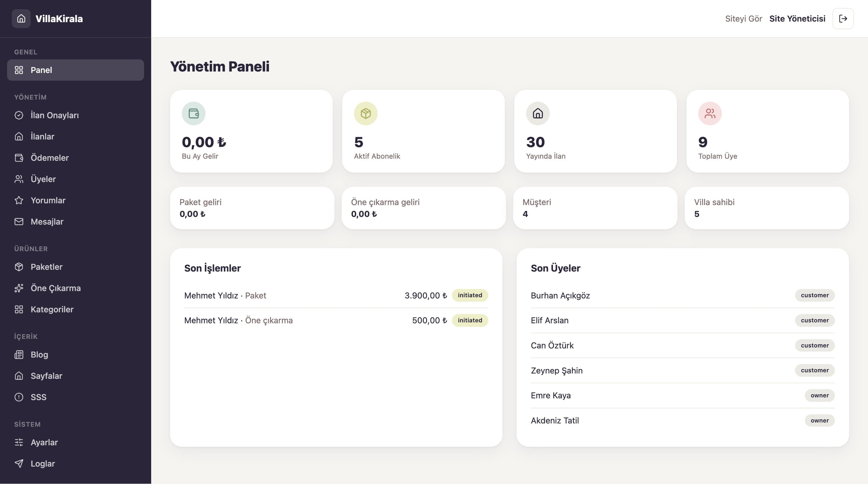Open Yorumlar star menu item
The height and width of the screenshot is (484, 868).
point(76,200)
